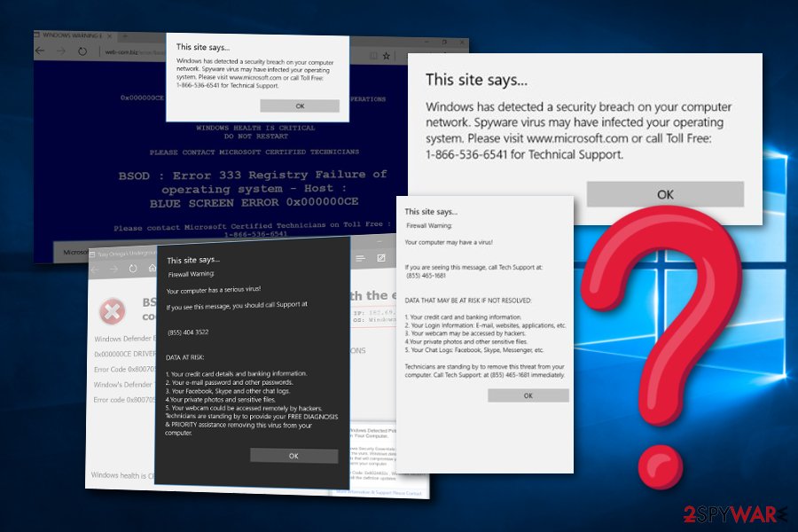Click the 'DATA AT RISK:' heading in the dark dialog
The height and width of the screenshot is (532, 798).
pos(184,357)
